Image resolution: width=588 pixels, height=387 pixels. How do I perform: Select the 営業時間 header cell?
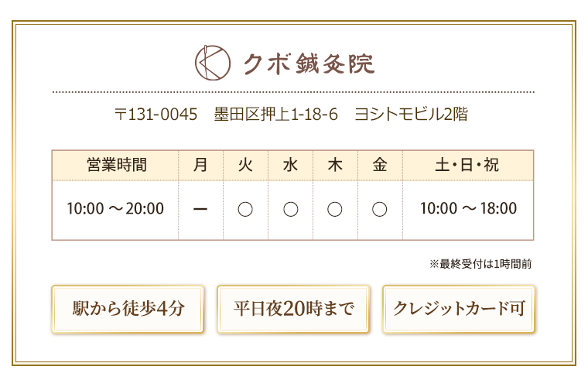pos(115,165)
